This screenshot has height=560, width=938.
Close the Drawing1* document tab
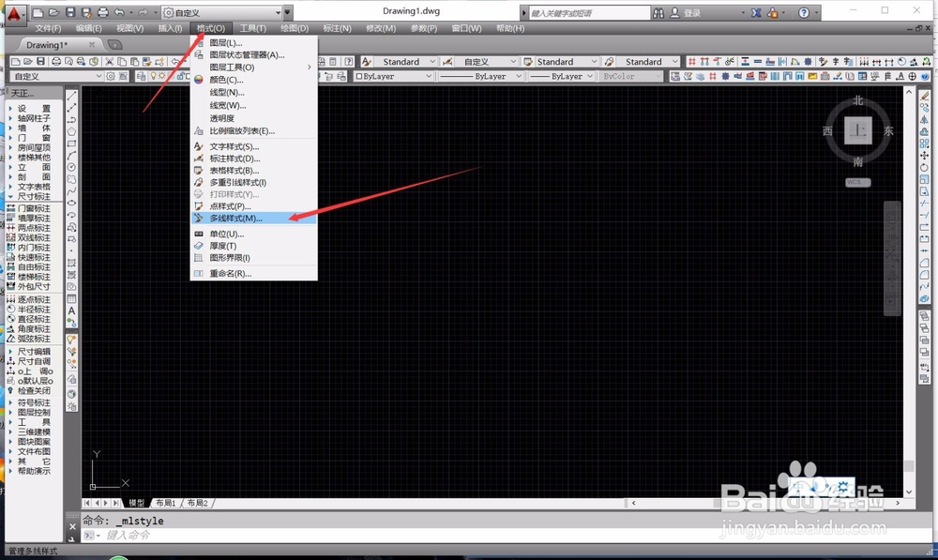coord(92,45)
